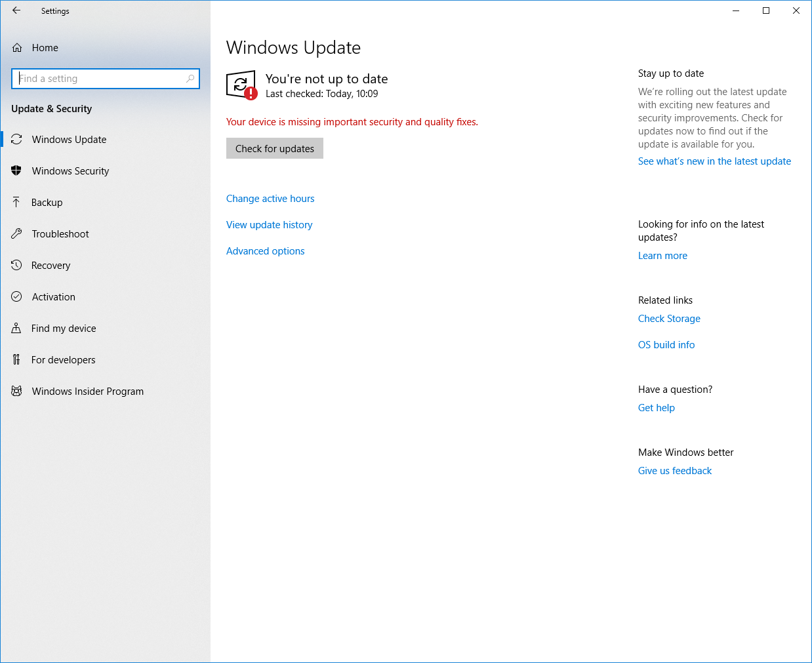Click the update status icon with red alert
812x663 pixels.
pyautogui.click(x=241, y=85)
